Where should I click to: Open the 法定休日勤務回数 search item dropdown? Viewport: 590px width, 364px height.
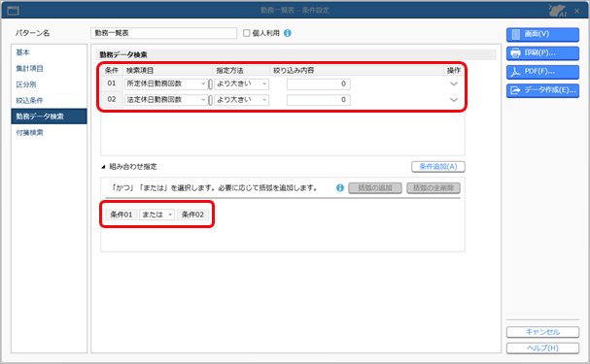click(x=166, y=100)
